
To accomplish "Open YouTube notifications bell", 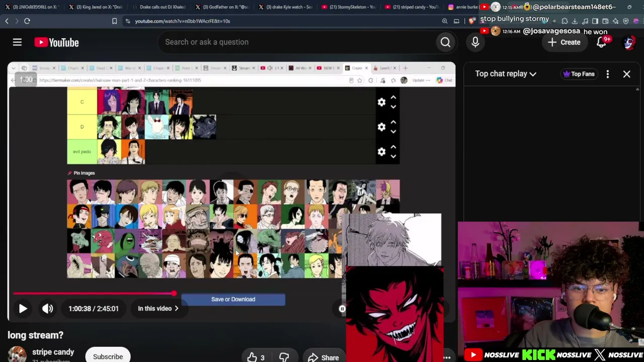I will pyautogui.click(x=602, y=42).
